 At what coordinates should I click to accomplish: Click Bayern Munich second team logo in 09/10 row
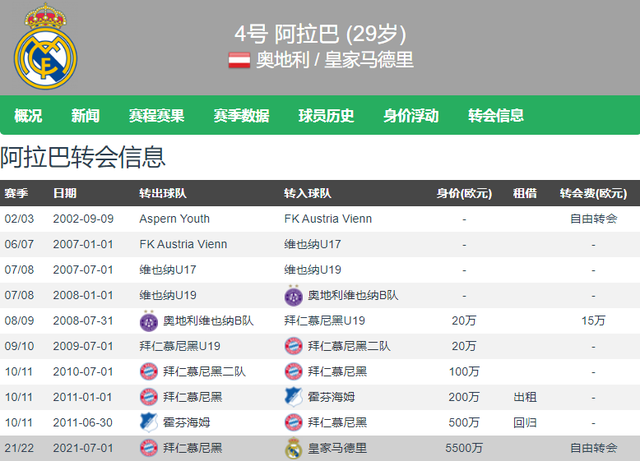[293, 346]
